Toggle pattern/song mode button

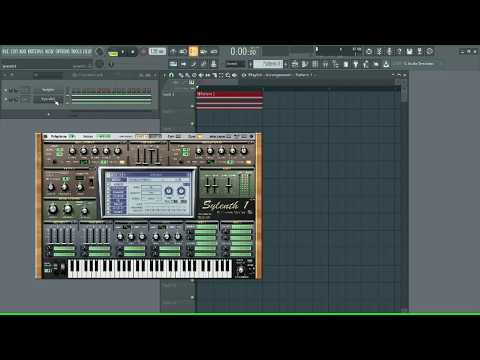pyautogui.click(x=113, y=53)
